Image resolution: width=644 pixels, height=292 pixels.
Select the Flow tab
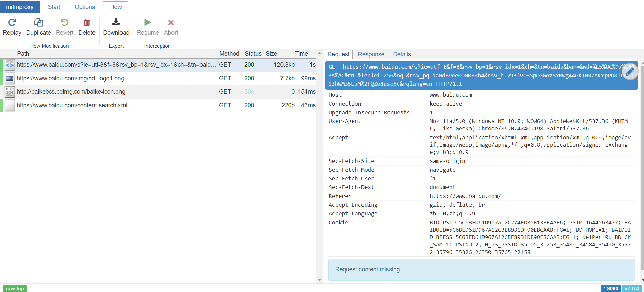point(115,7)
